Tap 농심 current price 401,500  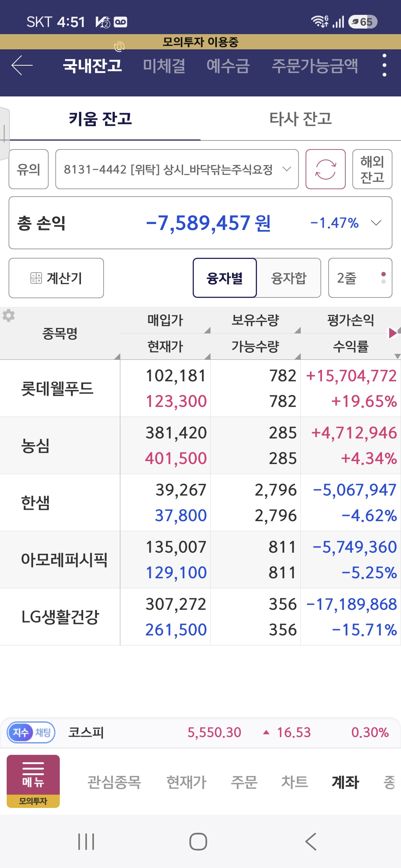pos(176,458)
